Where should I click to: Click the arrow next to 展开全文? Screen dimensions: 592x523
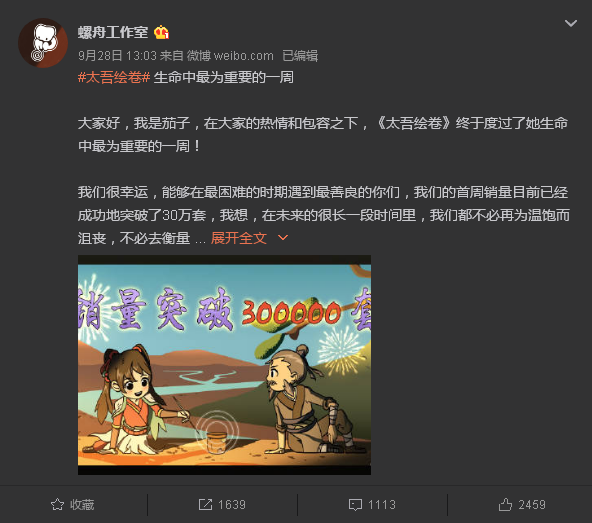coord(283,238)
